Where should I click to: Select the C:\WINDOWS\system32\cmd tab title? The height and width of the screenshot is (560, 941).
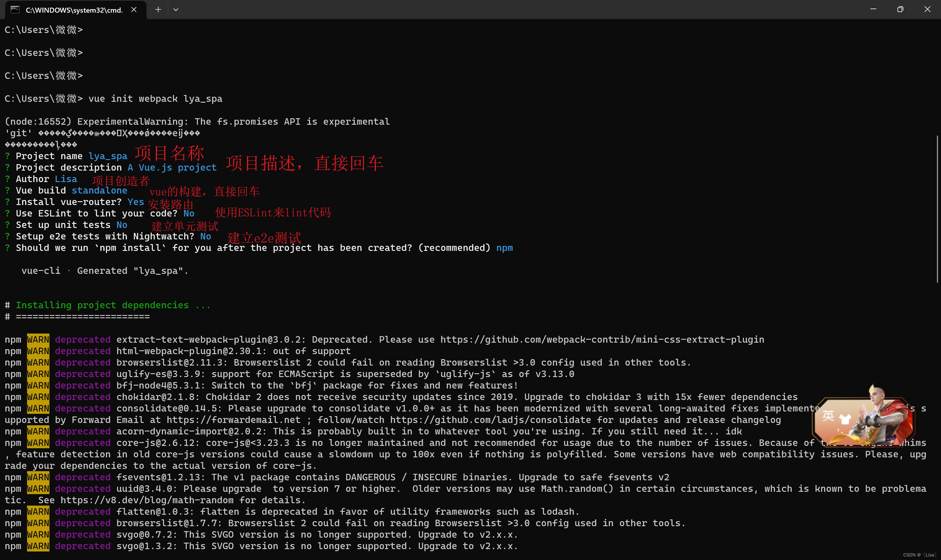tap(74, 10)
